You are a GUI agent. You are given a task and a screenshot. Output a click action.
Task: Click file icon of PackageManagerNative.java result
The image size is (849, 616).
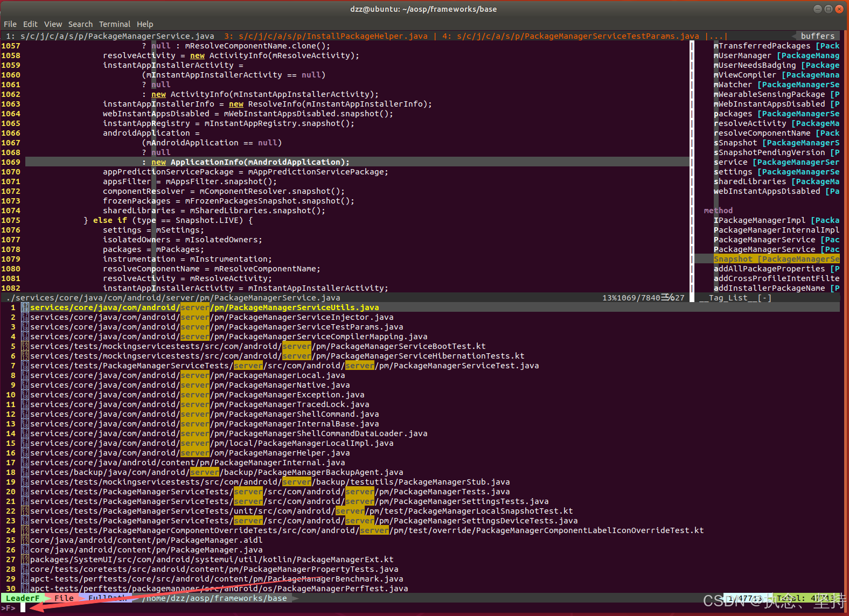tap(25, 385)
